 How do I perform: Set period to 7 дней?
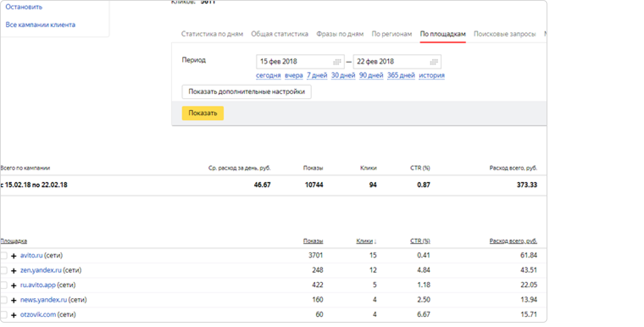(x=317, y=75)
